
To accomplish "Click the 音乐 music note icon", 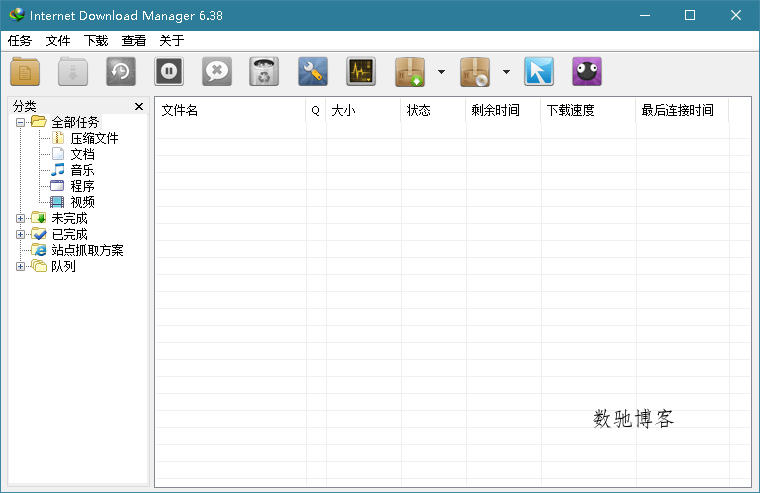I will point(58,170).
